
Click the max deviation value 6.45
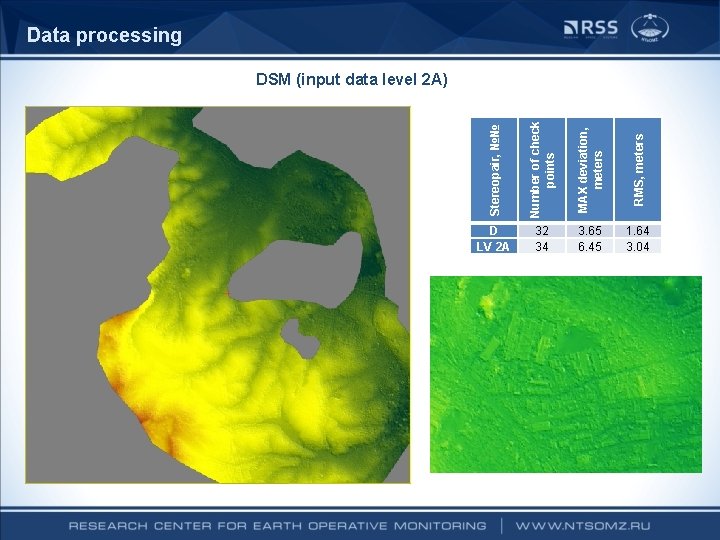tap(590, 247)
